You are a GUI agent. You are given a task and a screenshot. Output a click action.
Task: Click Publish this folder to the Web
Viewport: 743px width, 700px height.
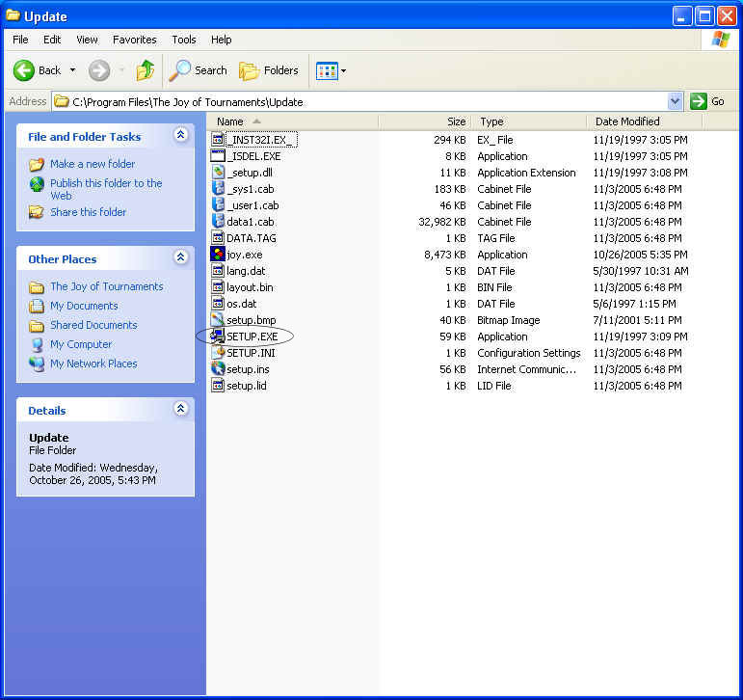coord(106,189)
